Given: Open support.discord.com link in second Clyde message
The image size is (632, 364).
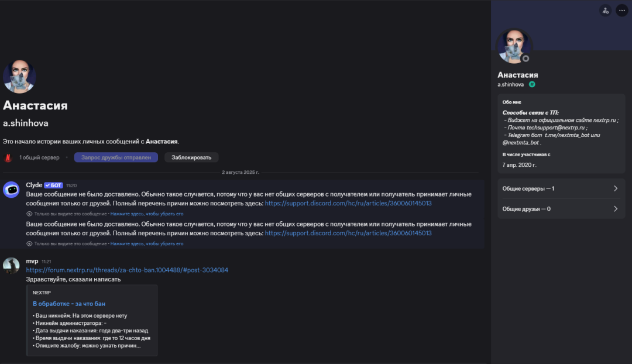Looking at the screenshot, I should pyautogui.click(x=348, y=233).
